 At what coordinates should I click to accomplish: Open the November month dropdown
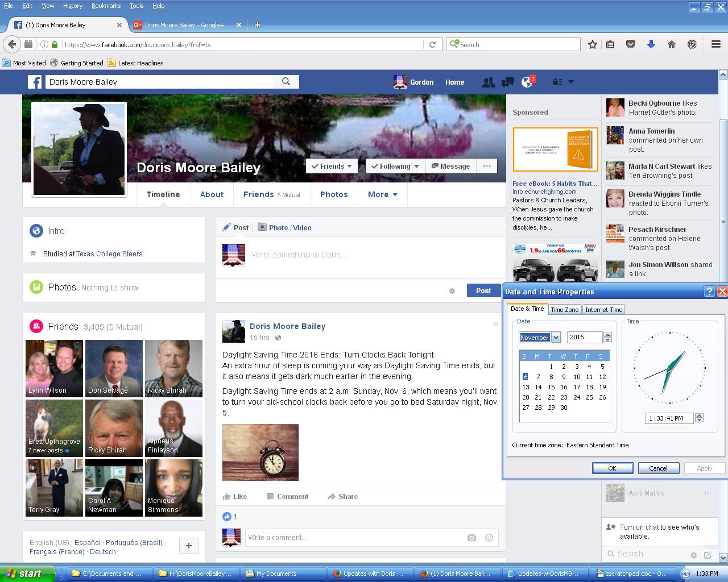click(x=556, y=338)
